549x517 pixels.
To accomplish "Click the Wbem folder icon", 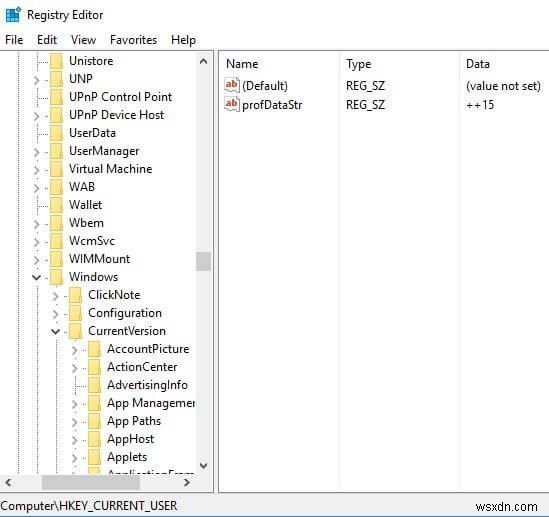I will (x=56, y=223).
